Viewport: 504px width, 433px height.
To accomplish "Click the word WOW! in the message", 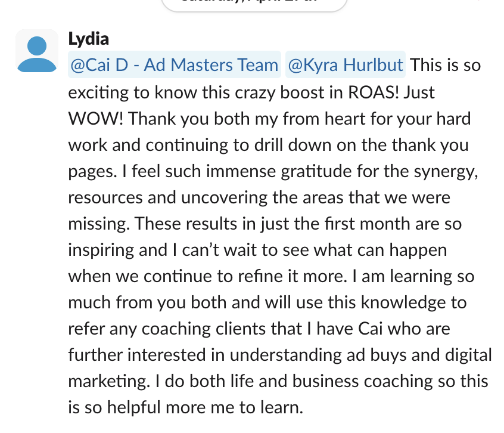I will pos(96,119).
